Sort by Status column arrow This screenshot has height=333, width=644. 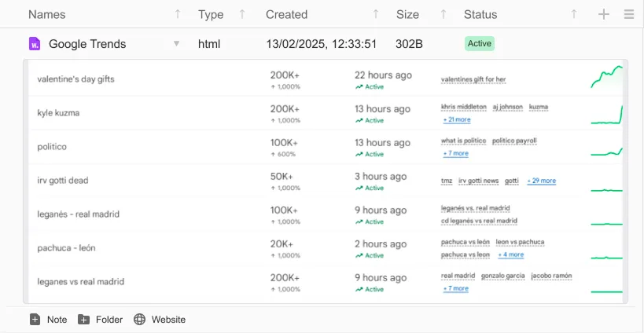pos(574,14)
